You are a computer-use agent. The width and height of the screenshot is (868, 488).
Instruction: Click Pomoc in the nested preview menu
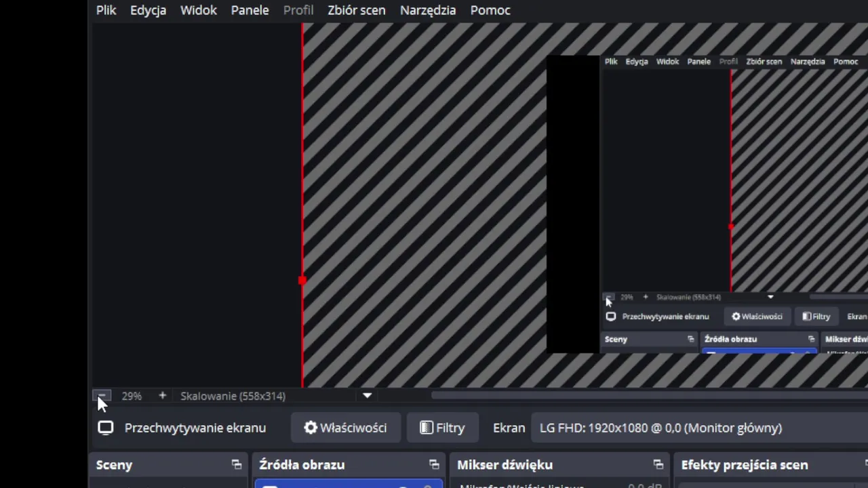846,62
